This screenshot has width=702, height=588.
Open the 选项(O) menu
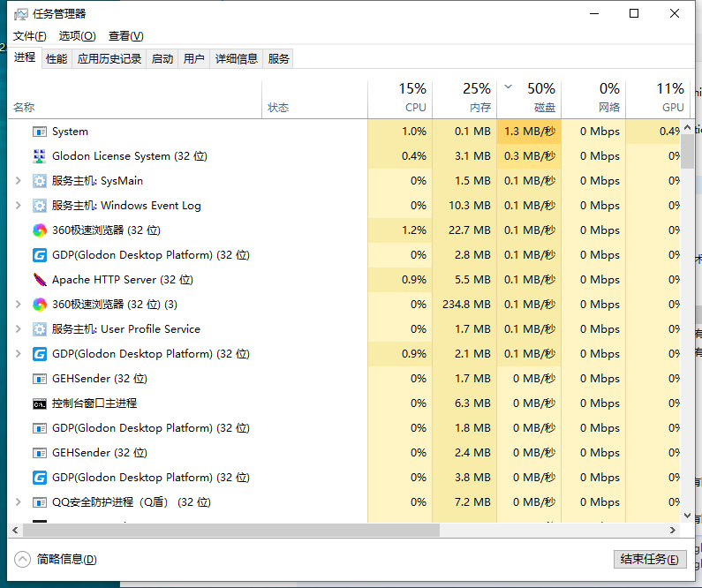click(77, 36)
